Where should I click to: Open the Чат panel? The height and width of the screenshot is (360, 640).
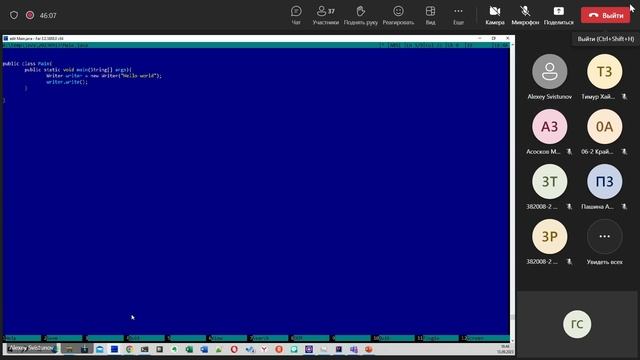coord(296,16)
